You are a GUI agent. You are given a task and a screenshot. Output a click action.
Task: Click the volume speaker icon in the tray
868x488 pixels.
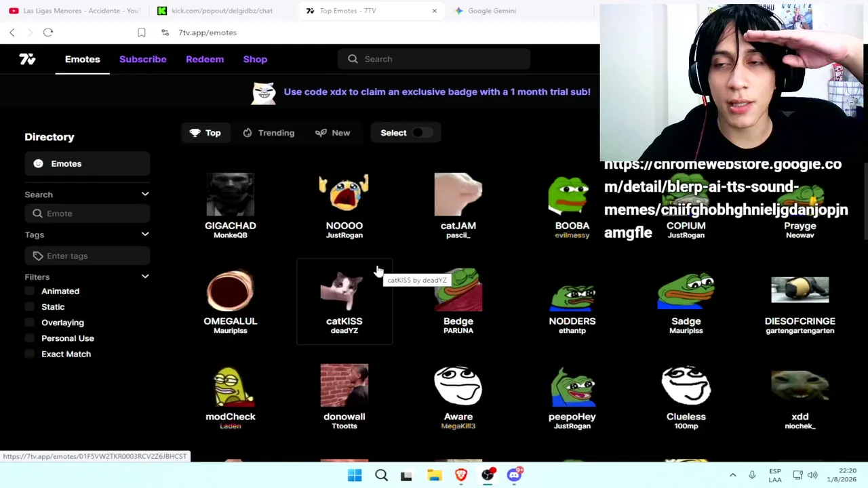(x=812, y=475)
